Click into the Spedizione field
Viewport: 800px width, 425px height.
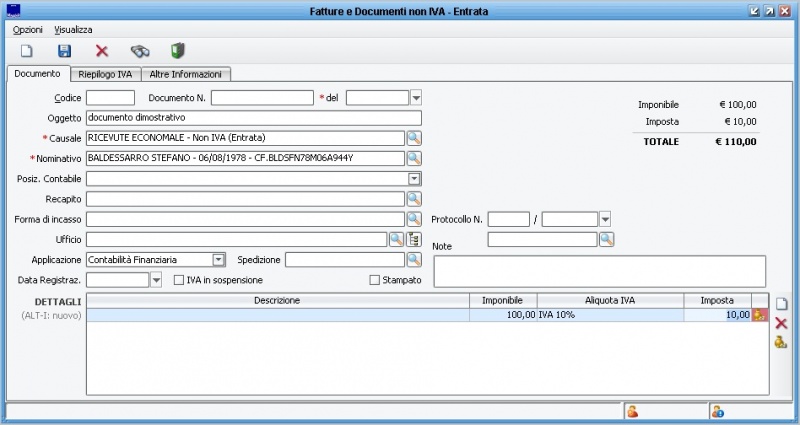[x=345, y=260]
